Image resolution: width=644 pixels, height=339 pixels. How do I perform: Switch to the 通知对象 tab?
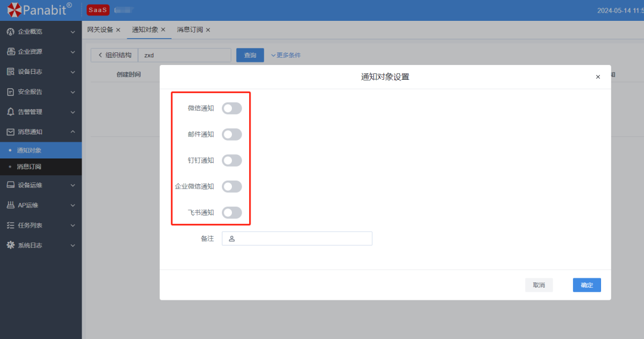(x=145, y=30)
